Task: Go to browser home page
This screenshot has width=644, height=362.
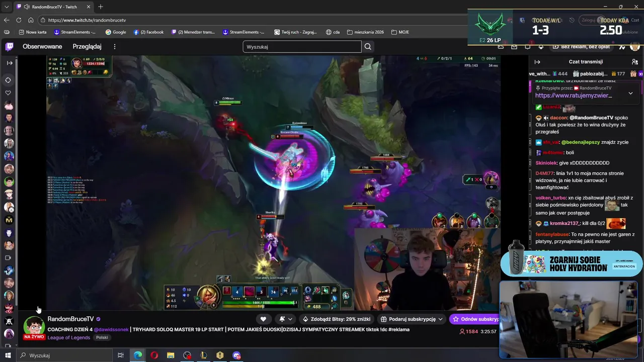Action: coord(31,20)
